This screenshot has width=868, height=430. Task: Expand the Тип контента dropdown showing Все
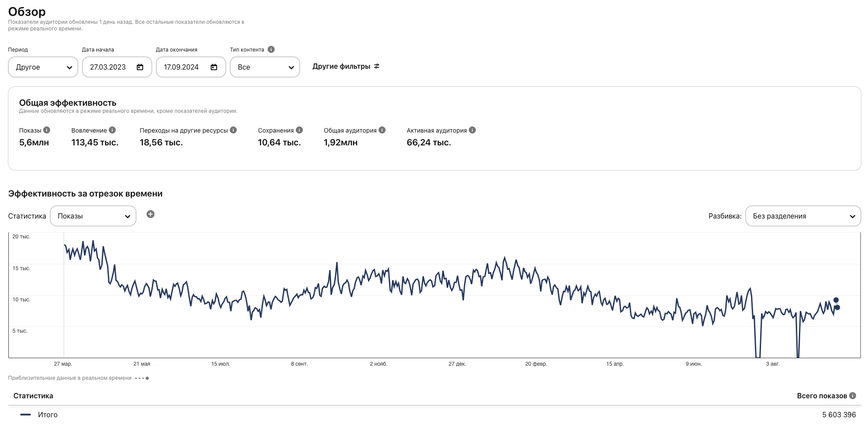265,67
